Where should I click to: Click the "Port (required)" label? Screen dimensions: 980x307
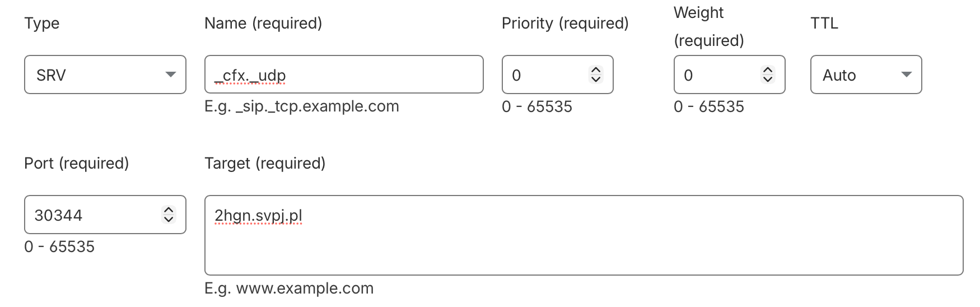click(x=77, y=164)
